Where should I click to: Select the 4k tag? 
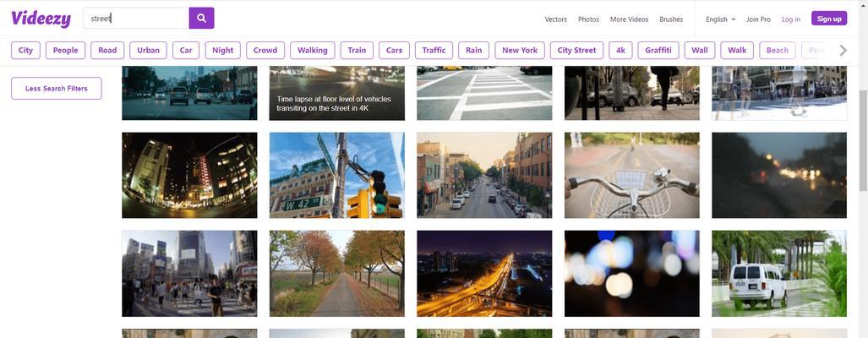coord(620,51)
